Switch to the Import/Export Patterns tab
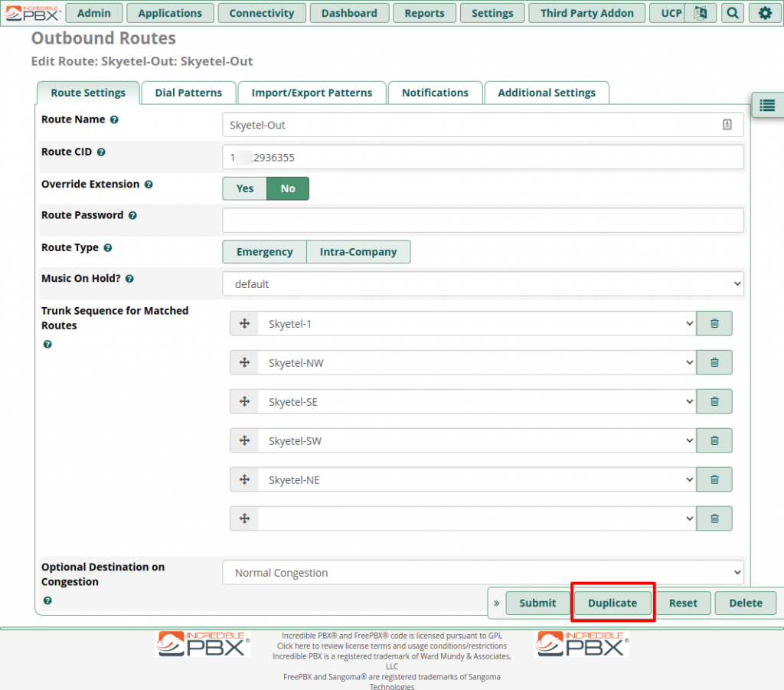The width and height of the screenshot is (784, 690). pos(312,93)
